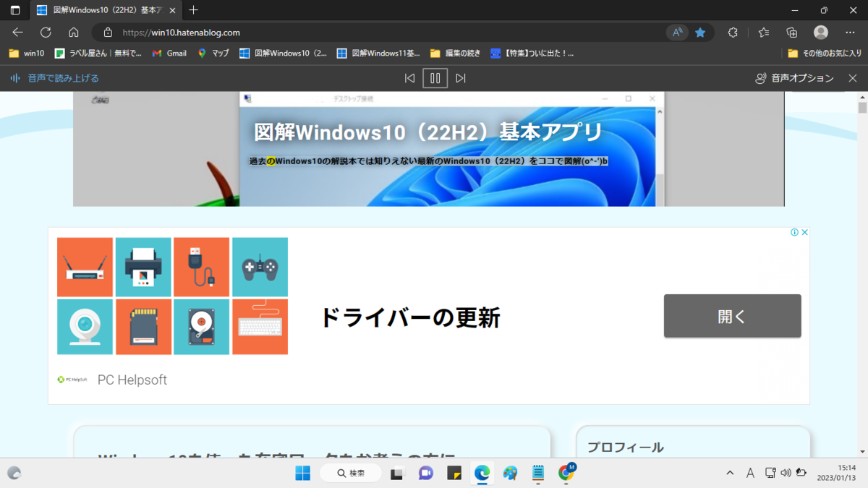Reload the current page

46,33
